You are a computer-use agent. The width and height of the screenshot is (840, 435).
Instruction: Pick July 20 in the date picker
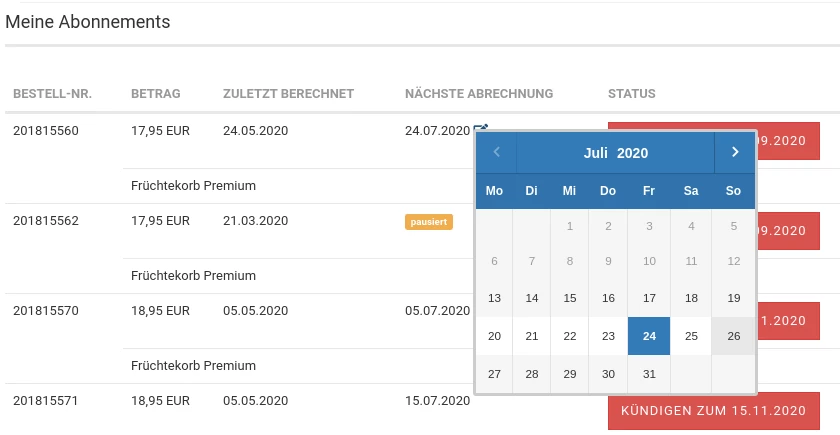point(494,336)
